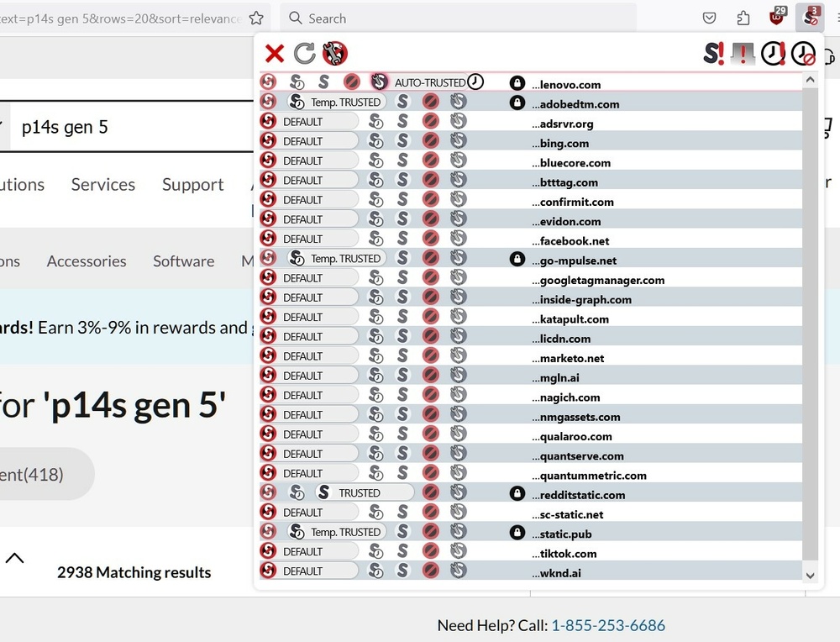Click scroll down arrow in NoScript list
The image size is (840, 642).
pos(810,576)
